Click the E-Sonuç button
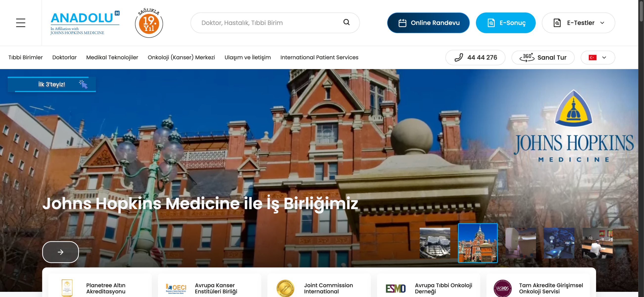The height and width of the screenshot is (297, 644). coord(506,23)
